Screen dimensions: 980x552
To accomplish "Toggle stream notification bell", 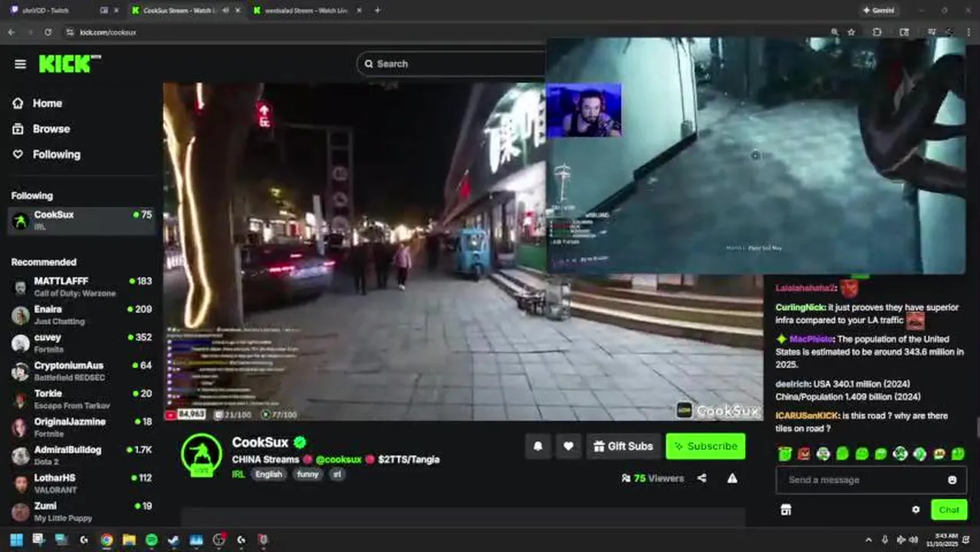I will [x=538, y=446].
